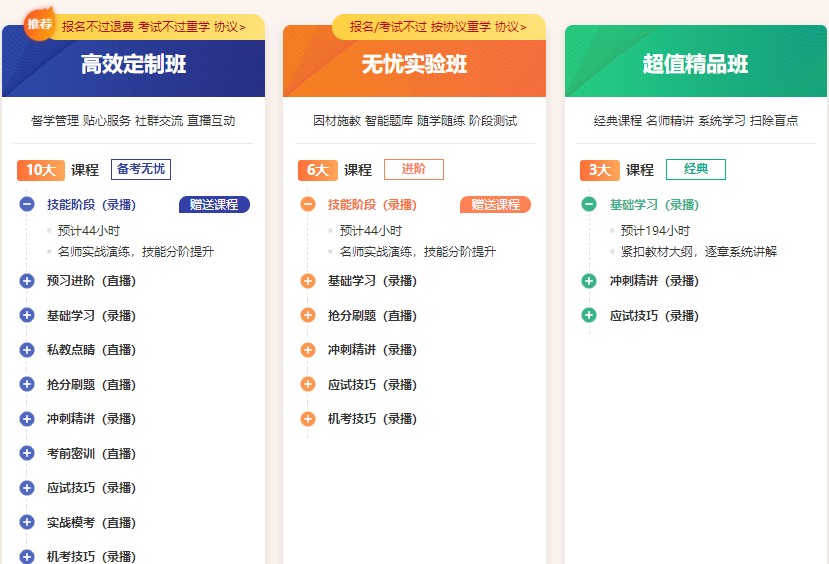
Task: Click 预计194小时 text
Action: click(655, 230)
